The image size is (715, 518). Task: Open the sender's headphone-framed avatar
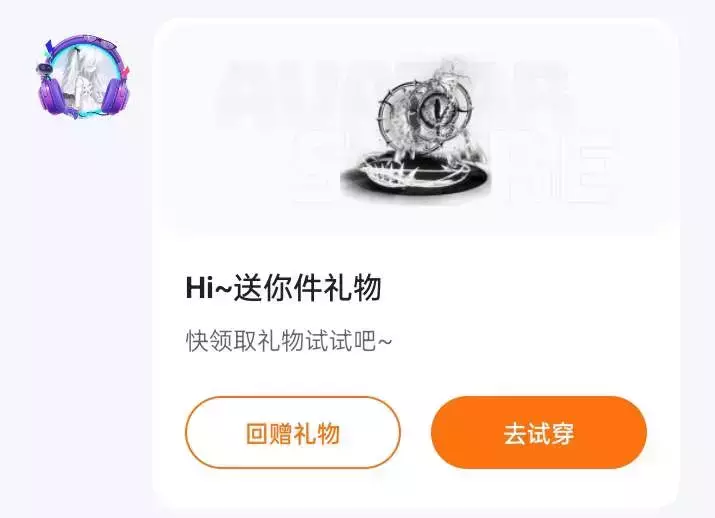coord(83,76)
